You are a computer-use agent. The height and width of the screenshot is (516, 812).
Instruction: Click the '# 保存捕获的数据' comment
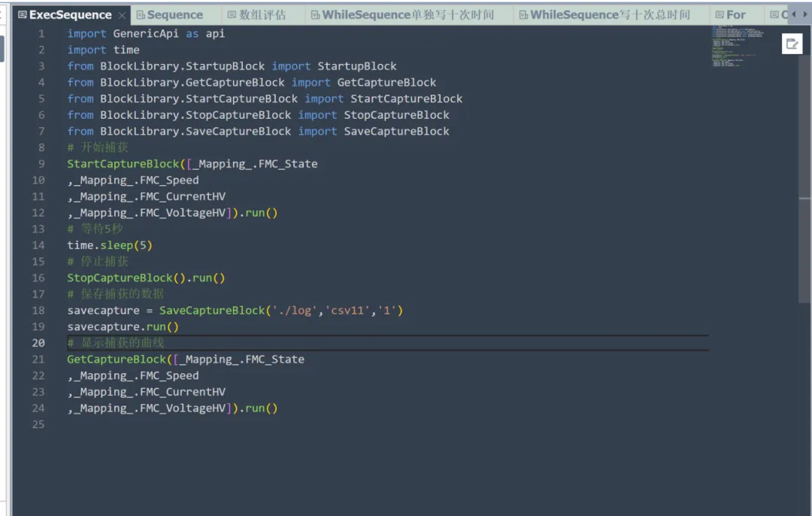[116, 294]
